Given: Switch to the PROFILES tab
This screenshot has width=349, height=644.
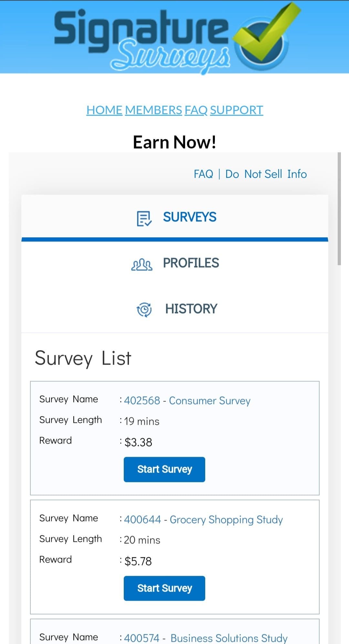Looking at the screenshot, I should (191, 263).
